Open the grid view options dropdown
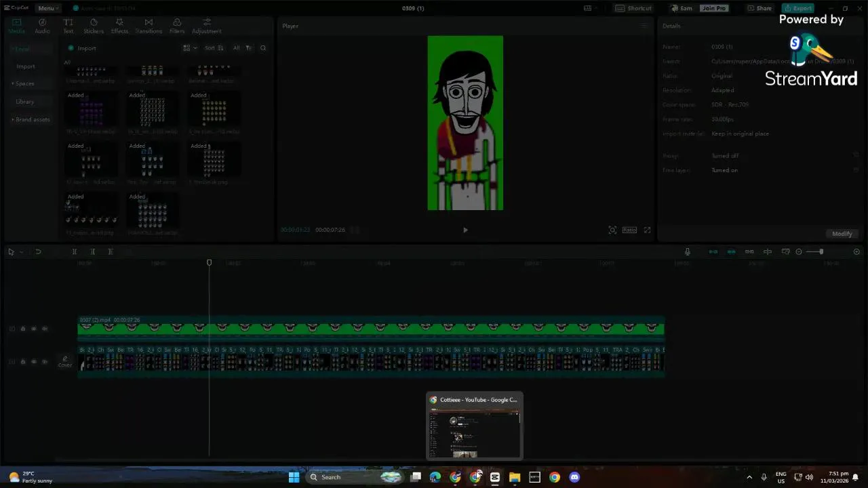The image size is (868, 488). [190, 48]
